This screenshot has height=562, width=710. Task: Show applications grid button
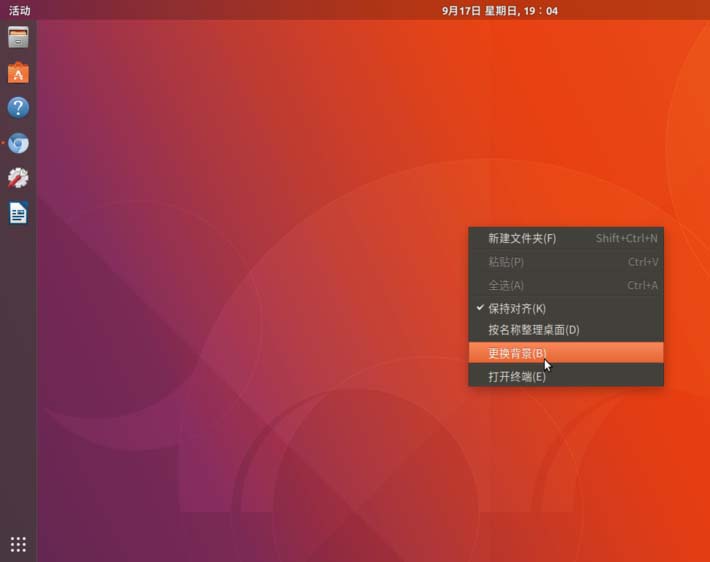[18, 544]
